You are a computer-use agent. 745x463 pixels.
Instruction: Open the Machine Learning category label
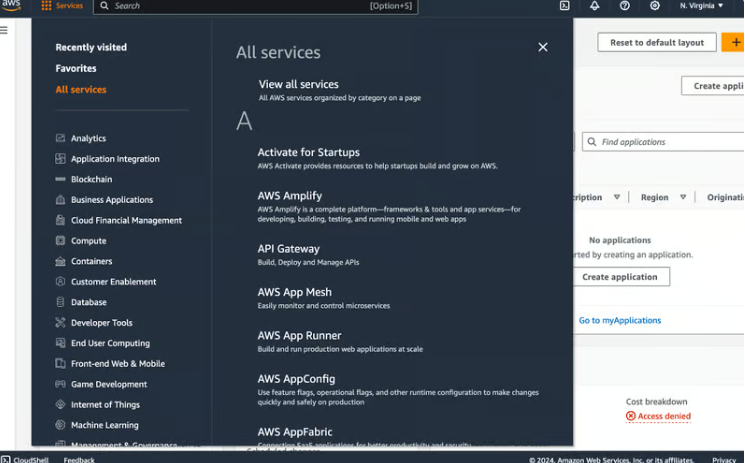point(105,424)
